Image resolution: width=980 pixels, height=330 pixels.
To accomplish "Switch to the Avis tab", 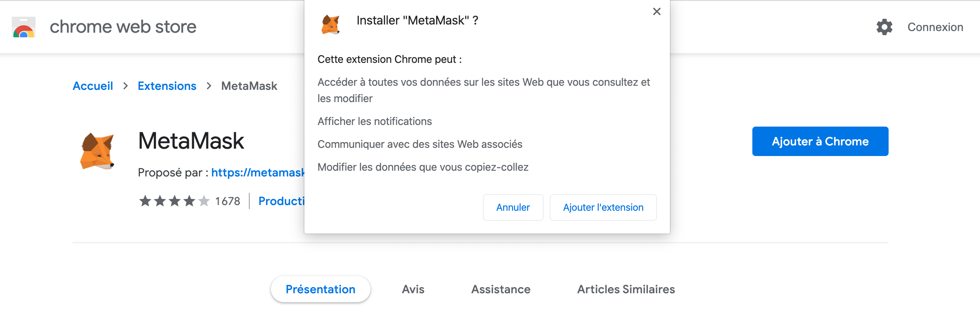I will (413, 289).
